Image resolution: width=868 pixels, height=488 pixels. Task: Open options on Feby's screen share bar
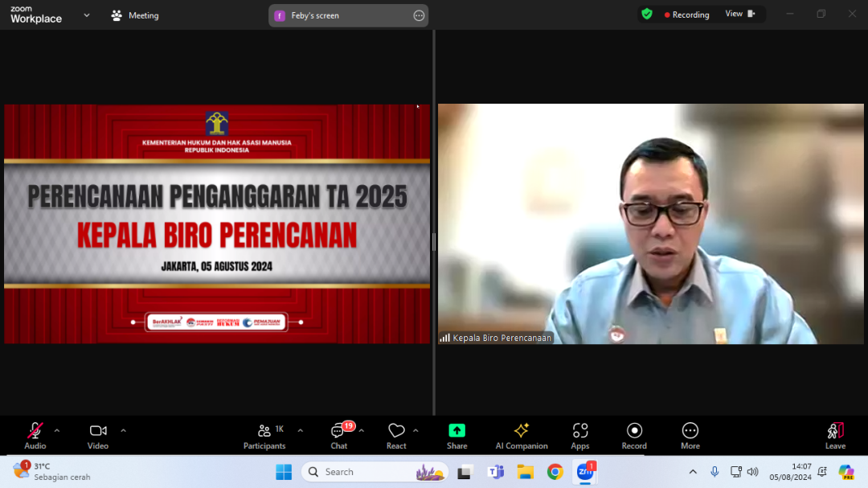(x=419, y=15)
